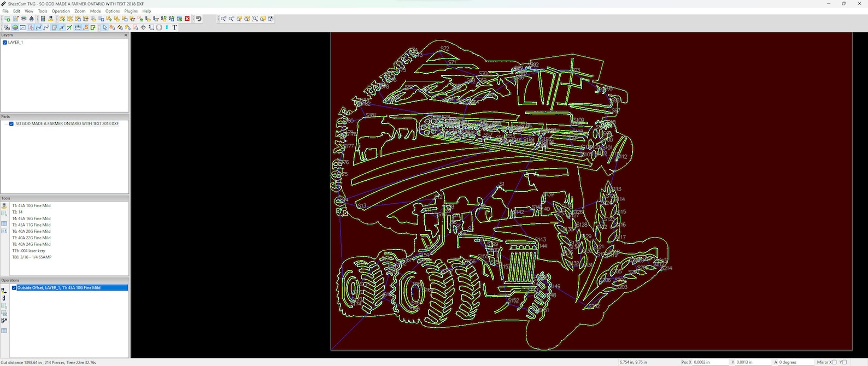
Task: Close the Layers panel
Action: point(126,35)
